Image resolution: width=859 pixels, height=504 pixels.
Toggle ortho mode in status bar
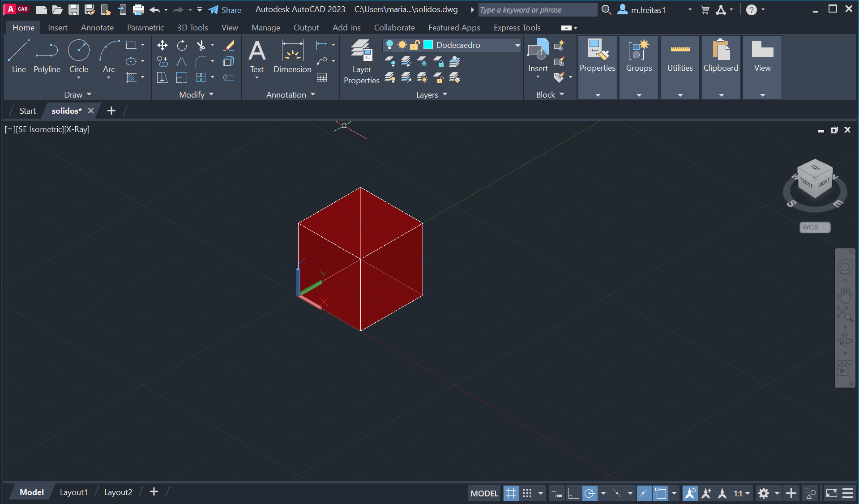click(573, 493)
